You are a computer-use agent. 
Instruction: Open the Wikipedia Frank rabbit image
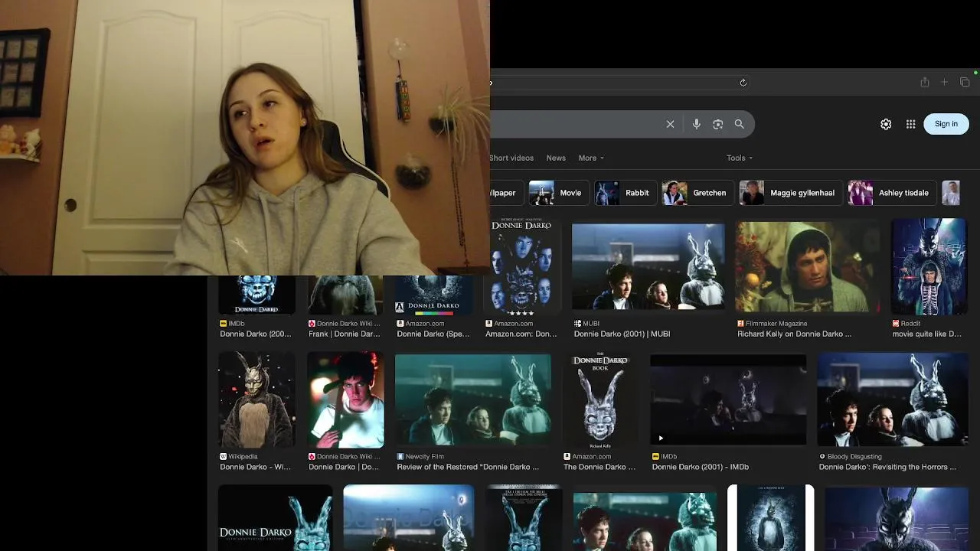pos(256,399)
